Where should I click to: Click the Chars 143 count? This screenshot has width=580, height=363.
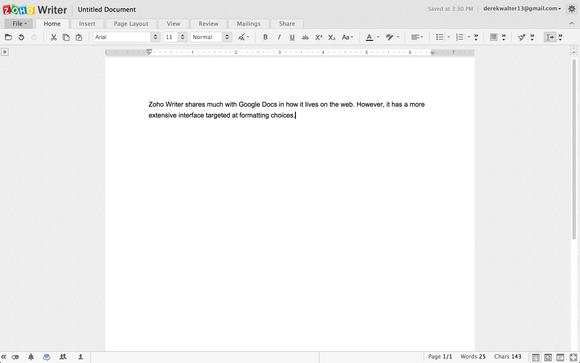508,357
